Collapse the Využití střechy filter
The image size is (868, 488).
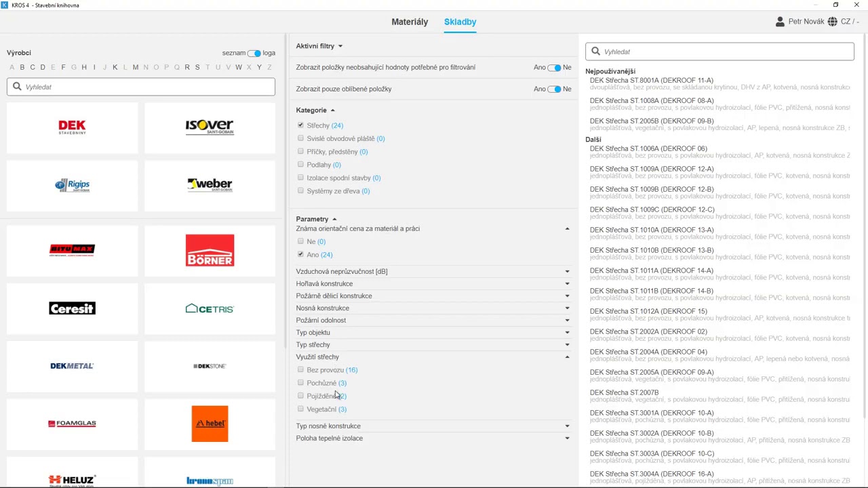(x=567, y=357)
